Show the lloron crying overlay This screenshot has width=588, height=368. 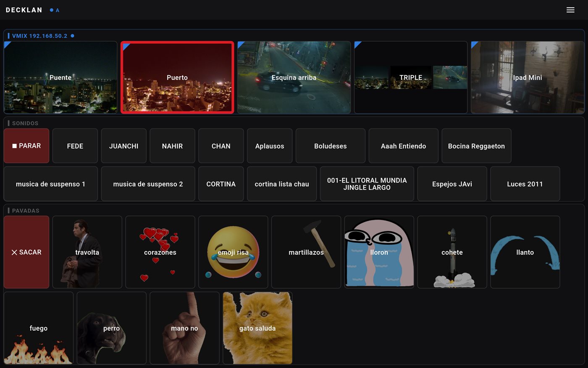(379, 252)
